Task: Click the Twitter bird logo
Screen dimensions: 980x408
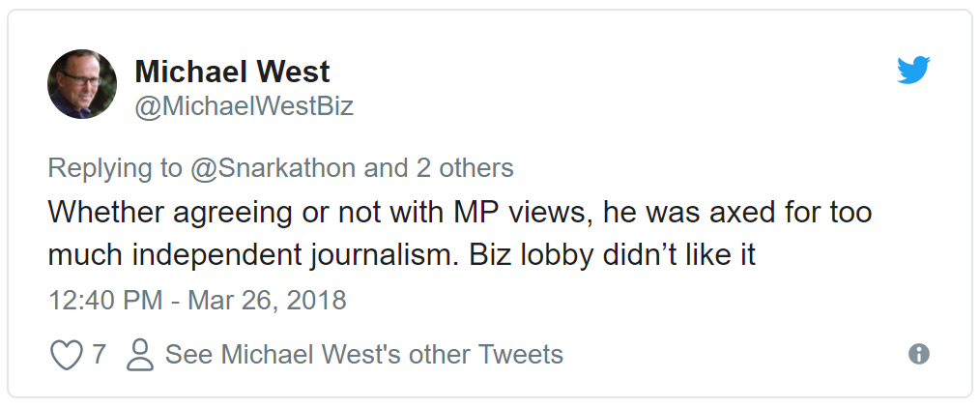Action: click(913, 71)
